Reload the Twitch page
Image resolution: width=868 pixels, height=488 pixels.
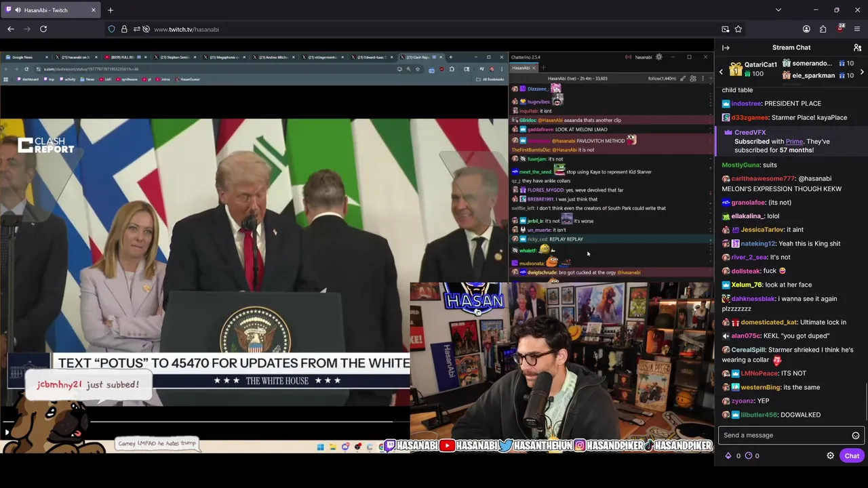click(x=43, y=29)
